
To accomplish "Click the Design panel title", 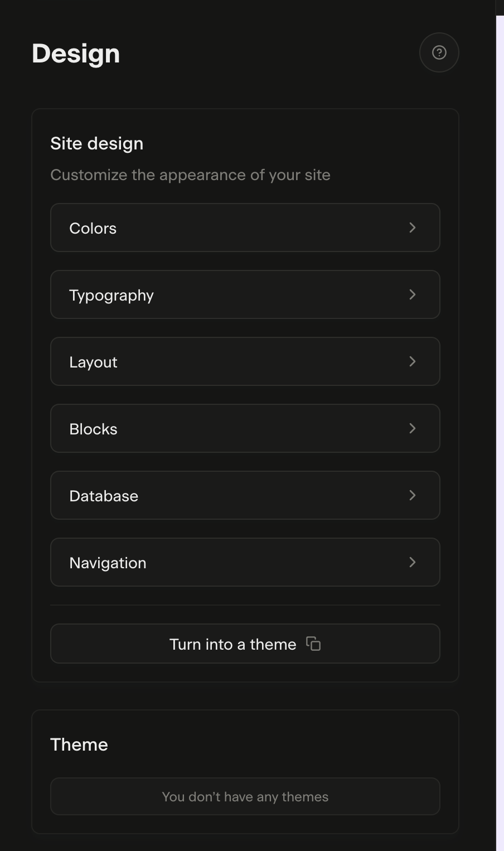I will [x=76, y=53].
